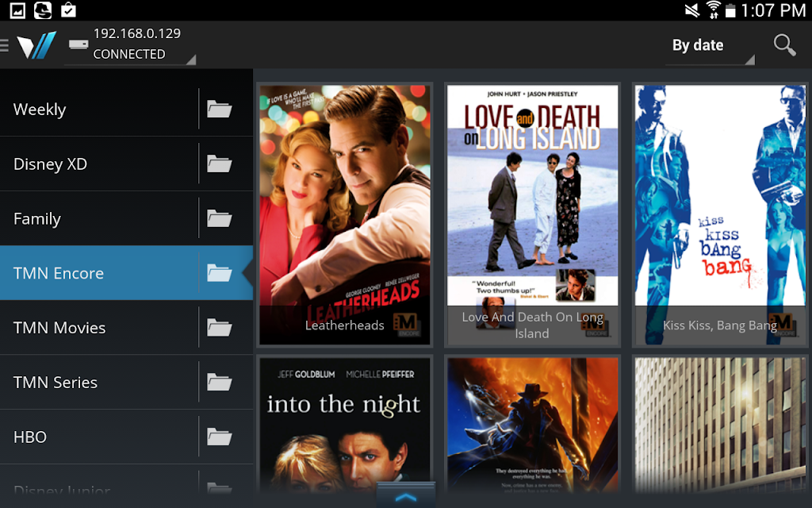This screenshot has width=812, height=508.
Task: Tap the battery status icon
Action: [x=730, y=11]
